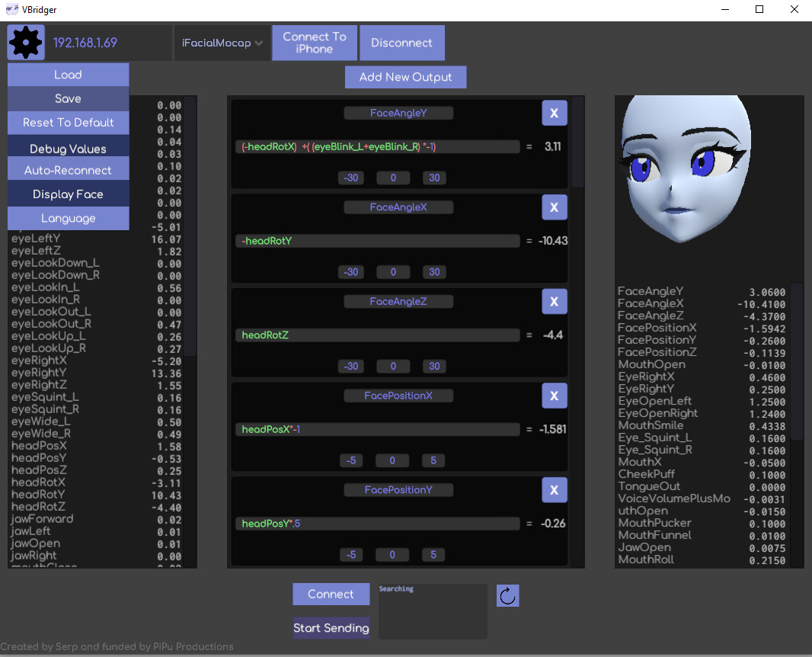Open the settings gear icon
This screenshot has height=657, width=812.
coord(25,42)
